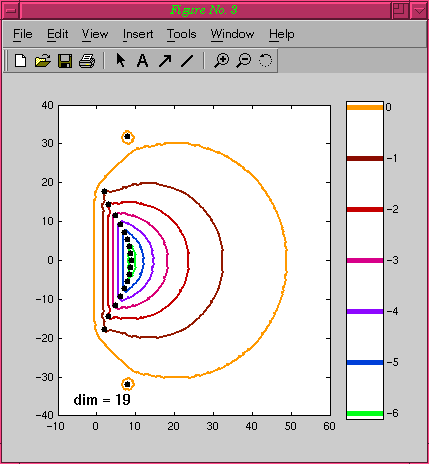Image resolution: width=429 pixels, height=464 pixels.
Task: Toggle the Zoom In magnifier
Action: click(x=222, y=61)
